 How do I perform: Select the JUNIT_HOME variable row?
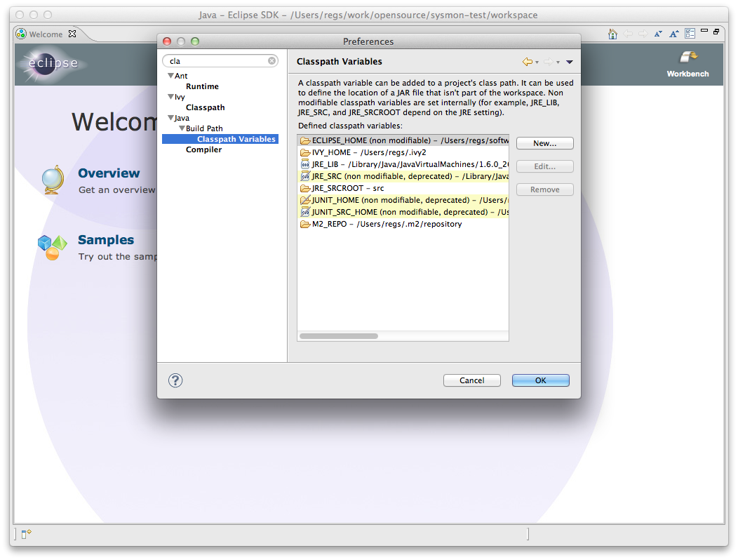point(403,200)
